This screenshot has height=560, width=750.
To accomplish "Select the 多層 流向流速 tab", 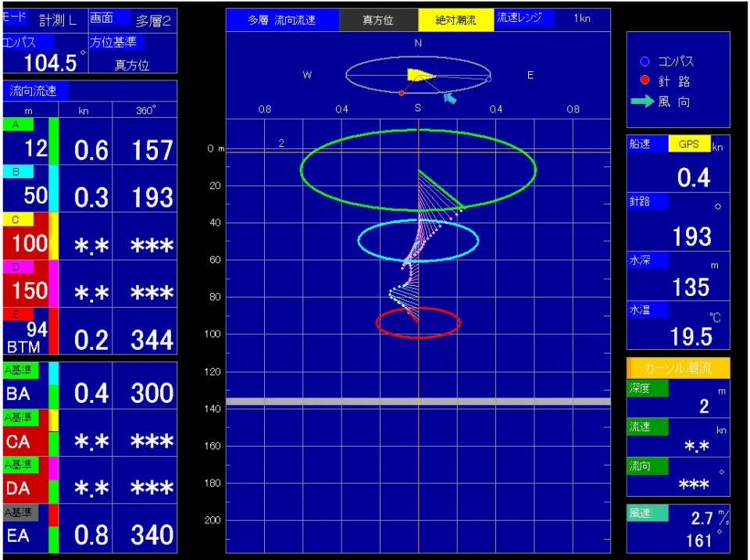I will 282,20.
